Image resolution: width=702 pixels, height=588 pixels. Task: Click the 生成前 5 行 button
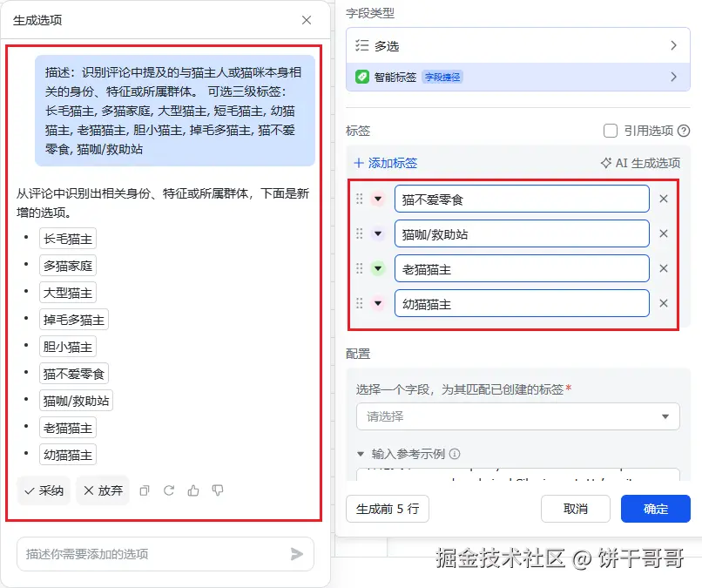pos(388,509)
